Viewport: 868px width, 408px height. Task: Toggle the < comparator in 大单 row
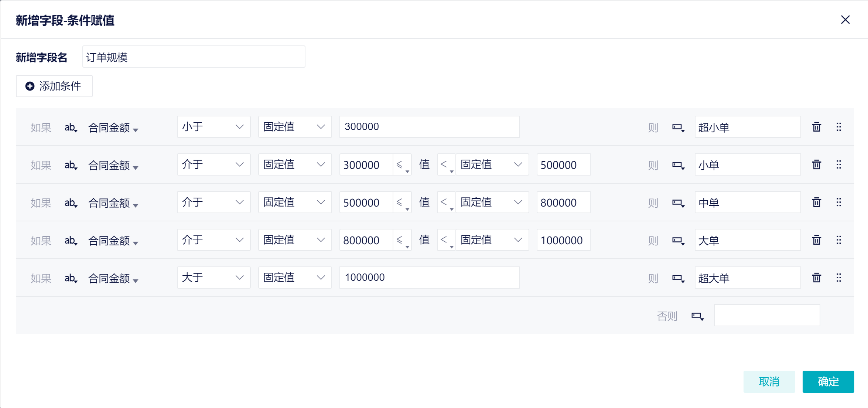point(446,241)
